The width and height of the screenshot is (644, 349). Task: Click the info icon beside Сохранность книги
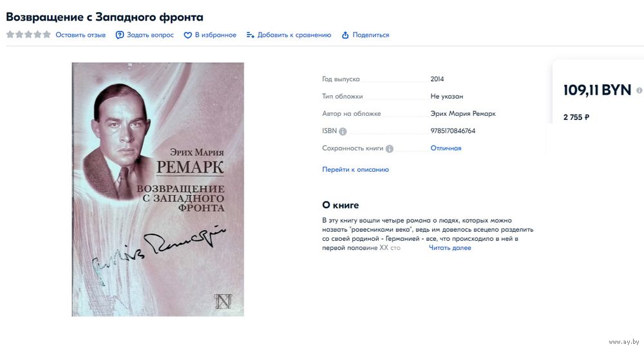pos(390,149)
